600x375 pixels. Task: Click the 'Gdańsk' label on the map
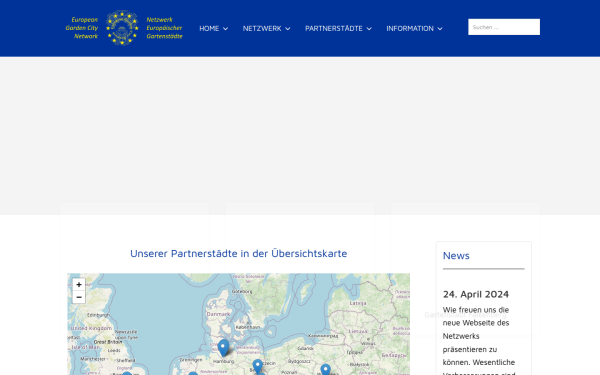306,348
